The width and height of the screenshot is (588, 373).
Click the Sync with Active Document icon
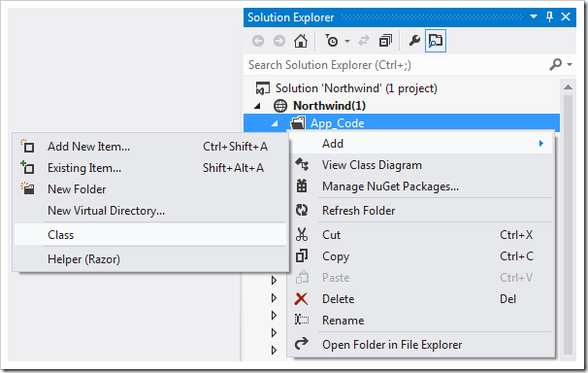(363, 41)
